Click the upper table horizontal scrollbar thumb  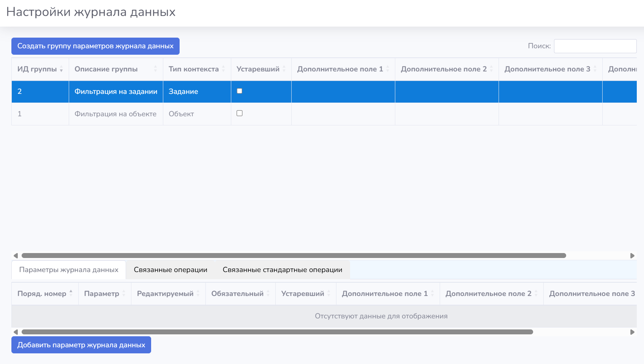coord(294,256)
